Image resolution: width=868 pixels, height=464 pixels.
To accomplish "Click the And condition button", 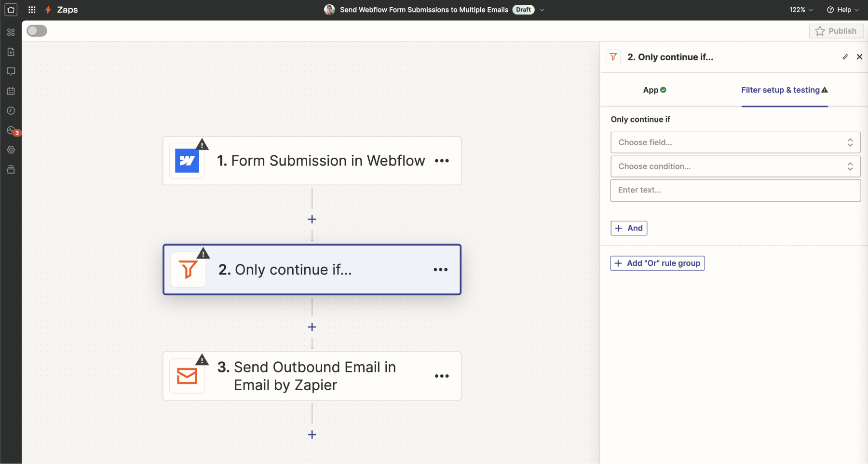I will tap(629, 228).
